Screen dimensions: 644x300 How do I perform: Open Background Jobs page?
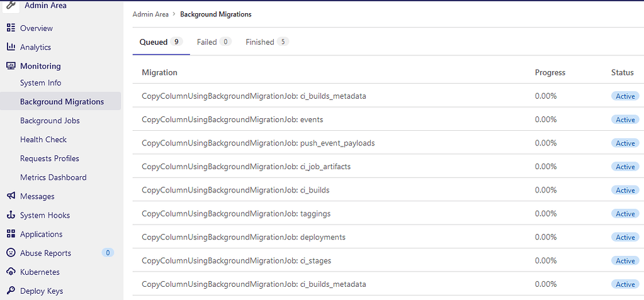(50, 121)
